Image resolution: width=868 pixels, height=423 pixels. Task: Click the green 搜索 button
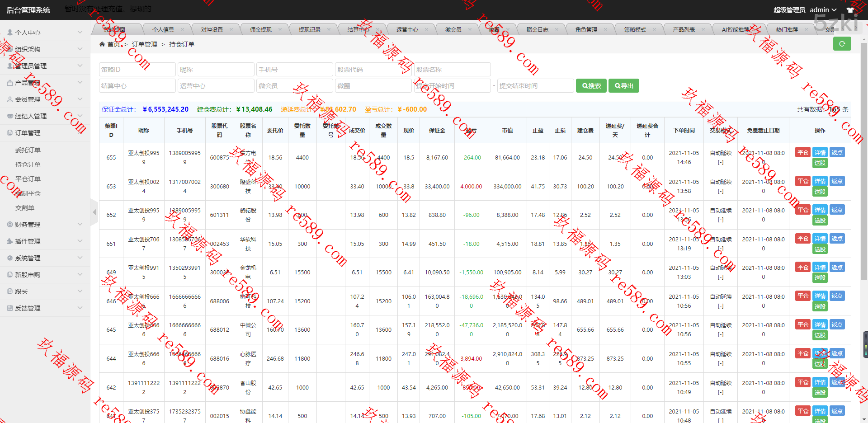click(x=591, y=86)
